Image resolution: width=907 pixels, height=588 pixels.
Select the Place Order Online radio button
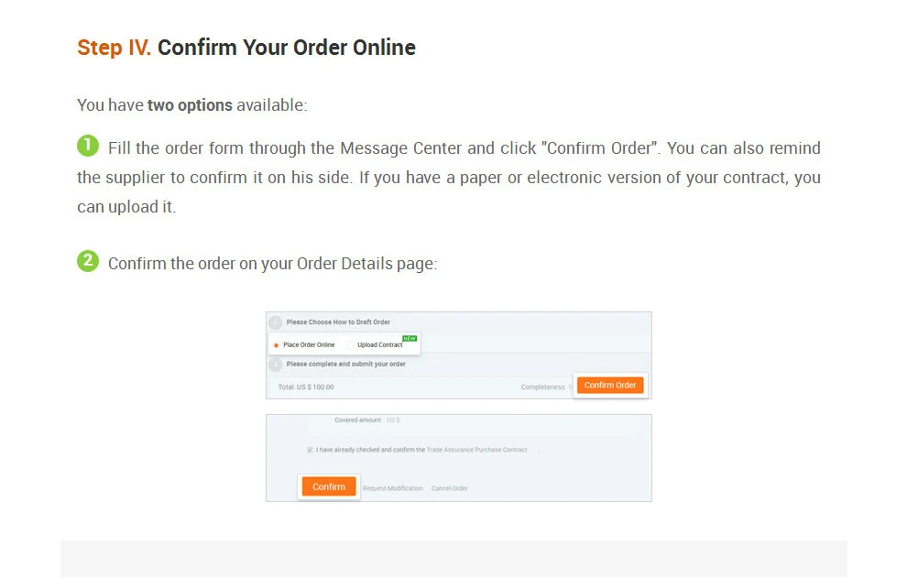coord(277,345)
